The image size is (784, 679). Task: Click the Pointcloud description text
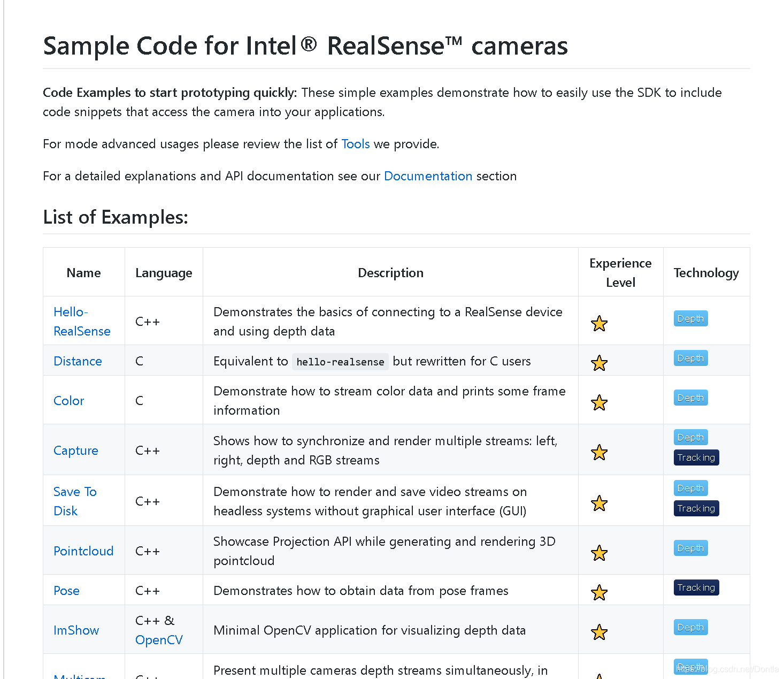385,551
